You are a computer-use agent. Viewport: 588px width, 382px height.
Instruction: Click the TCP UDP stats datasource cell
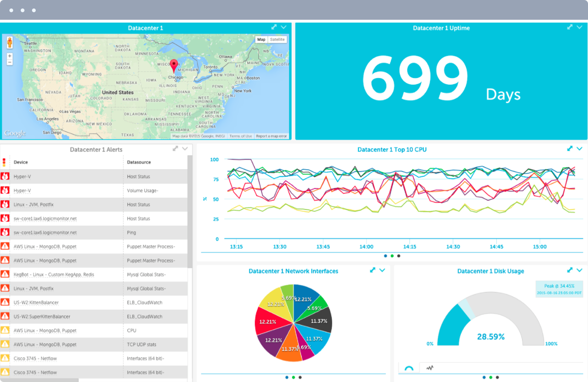tap(143, 344)
